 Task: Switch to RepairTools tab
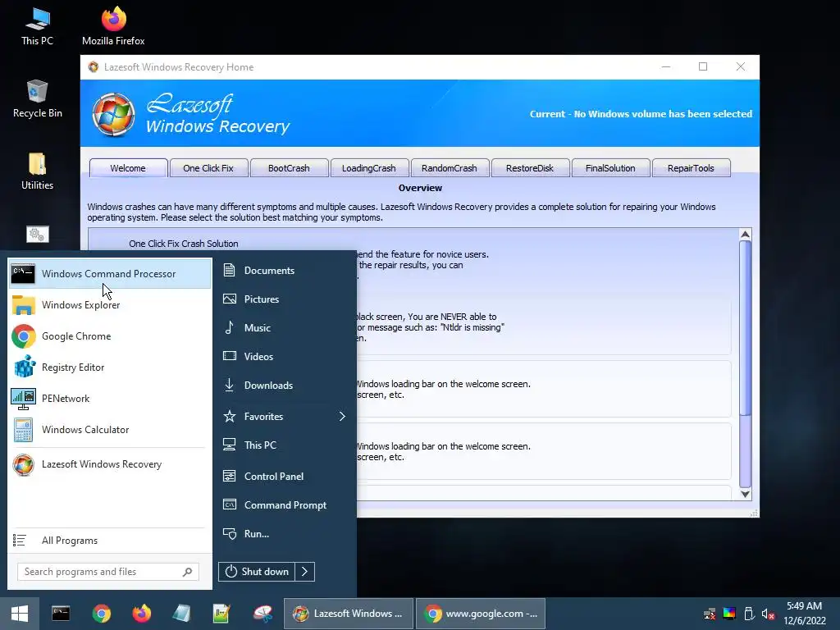[x=691, y=168]
